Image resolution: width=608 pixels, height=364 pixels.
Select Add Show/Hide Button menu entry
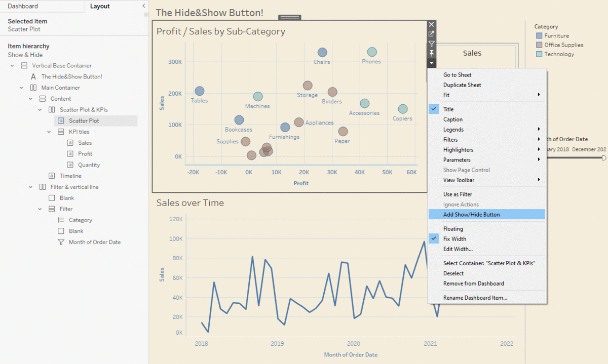(x=471, y=214)
